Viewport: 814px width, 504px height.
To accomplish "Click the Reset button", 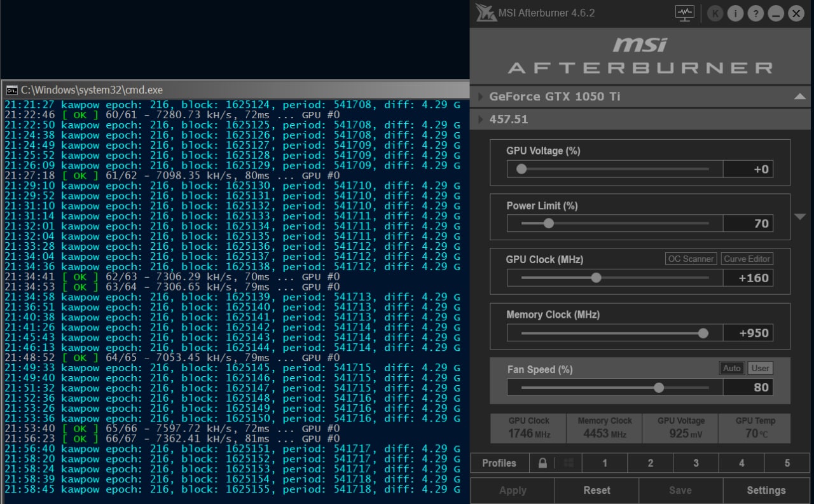I will [597, 490].
